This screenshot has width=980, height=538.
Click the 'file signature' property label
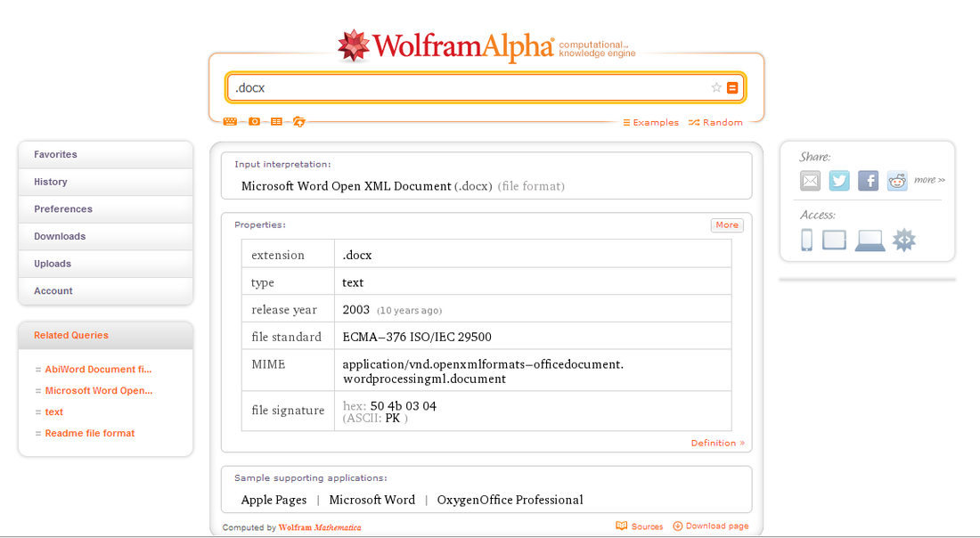coord(288,411)
